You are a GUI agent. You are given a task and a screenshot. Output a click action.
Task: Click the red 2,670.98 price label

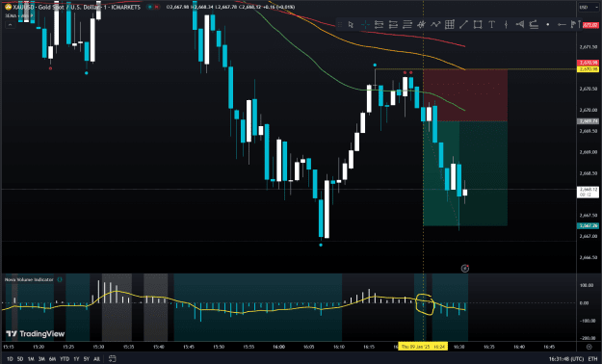tap(588, 63)
